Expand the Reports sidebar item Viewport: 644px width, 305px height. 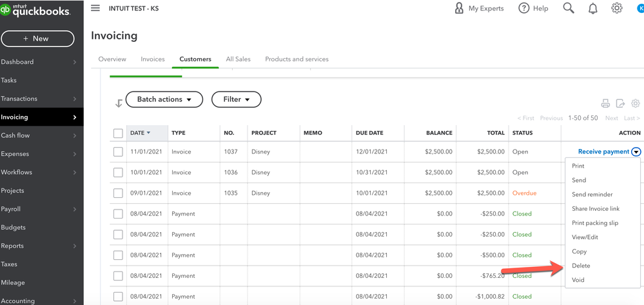(x=41, y=246)
